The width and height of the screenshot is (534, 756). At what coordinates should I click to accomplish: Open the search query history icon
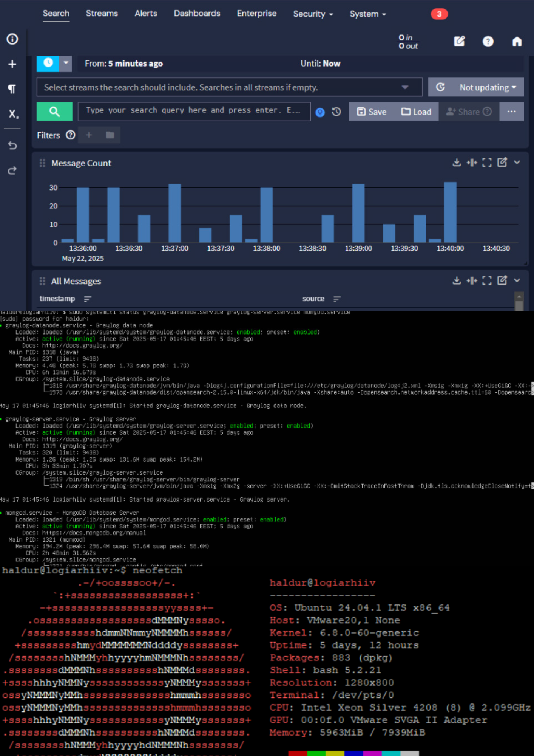(336, 112)
